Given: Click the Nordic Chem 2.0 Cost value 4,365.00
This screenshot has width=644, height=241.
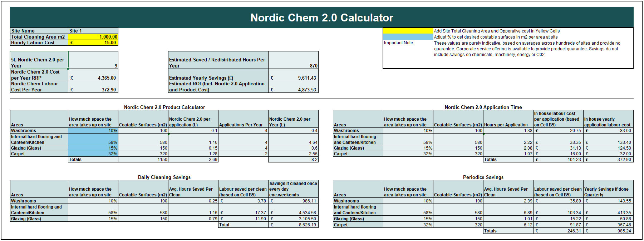Looking at the screenshot, I should (93, 75).
